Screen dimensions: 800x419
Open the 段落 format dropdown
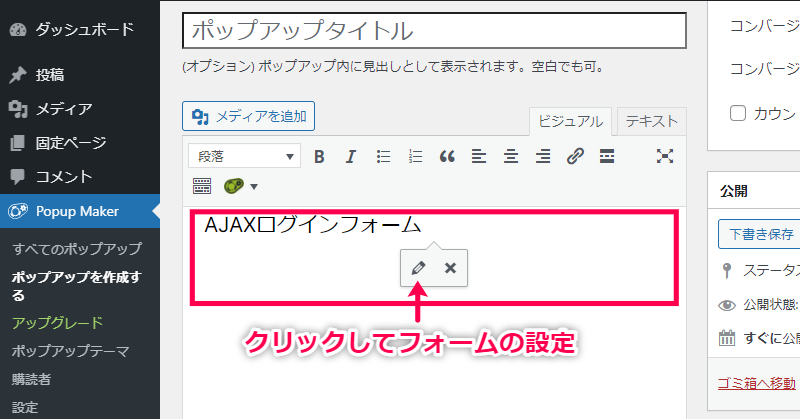(244, 156)
